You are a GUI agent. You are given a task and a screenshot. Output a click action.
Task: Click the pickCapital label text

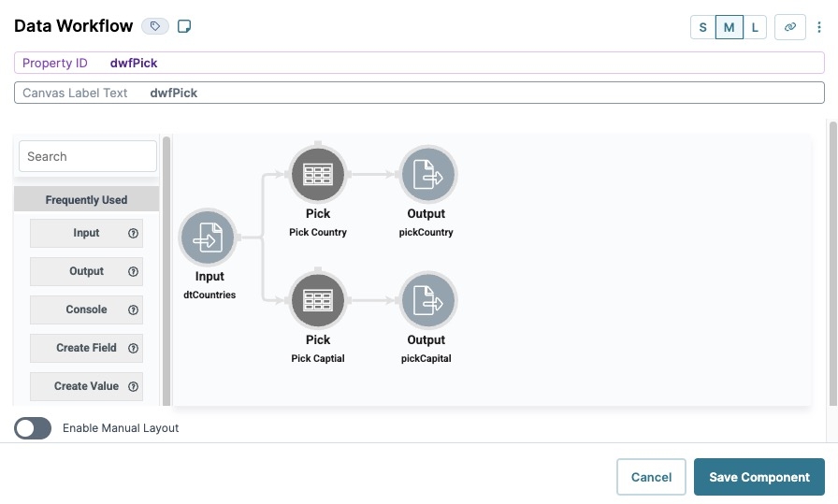click(x=426, y=359)
